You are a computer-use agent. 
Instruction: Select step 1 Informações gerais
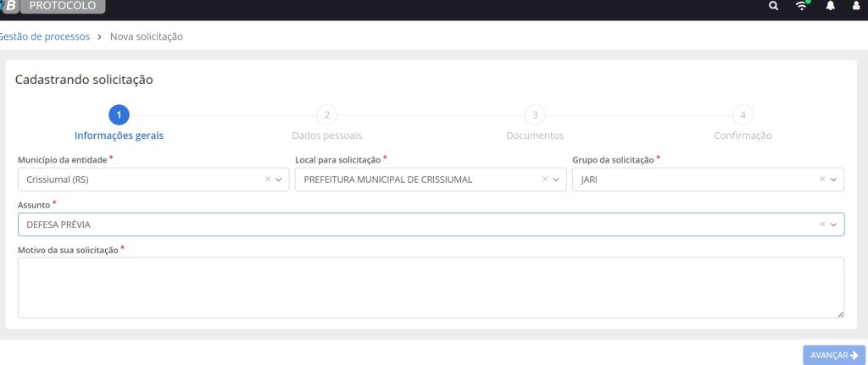click(119, 115)
